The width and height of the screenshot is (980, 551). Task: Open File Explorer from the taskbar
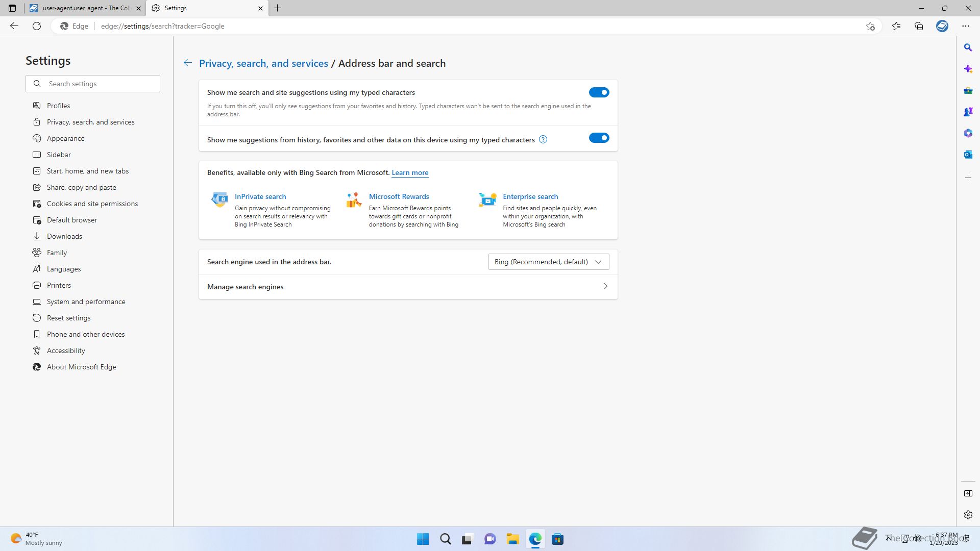click(512, 539)
